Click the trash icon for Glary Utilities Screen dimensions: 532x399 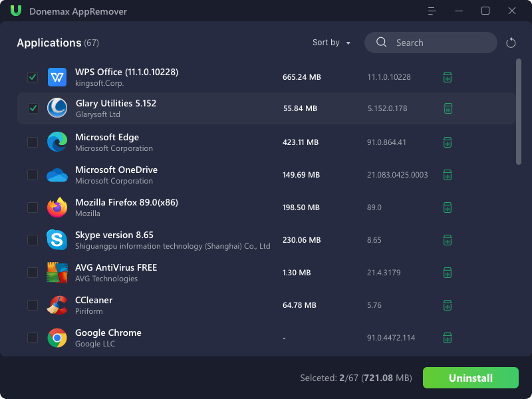[448, 108]
